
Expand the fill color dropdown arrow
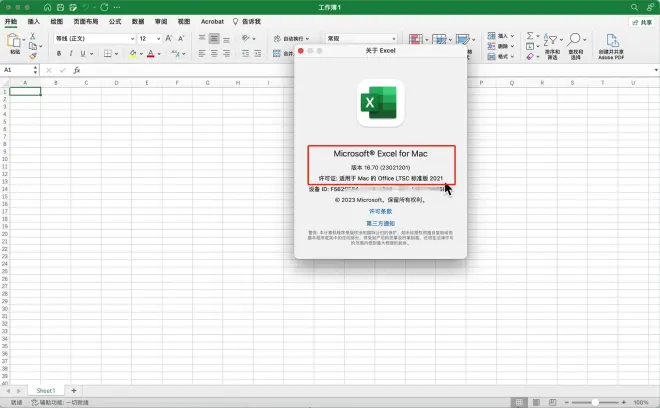tap(141, 54)
